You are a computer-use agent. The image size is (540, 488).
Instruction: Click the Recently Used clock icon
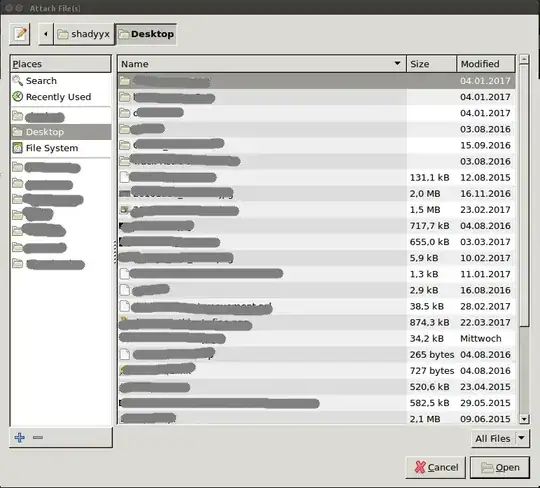click(18, 97)
